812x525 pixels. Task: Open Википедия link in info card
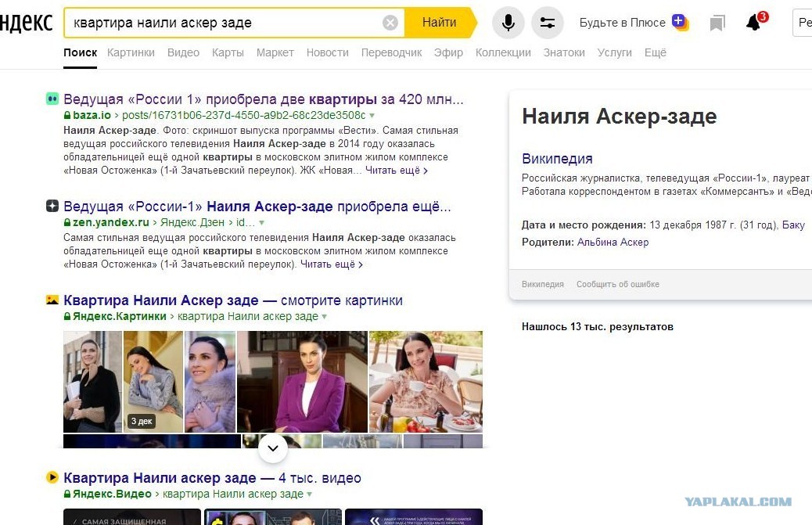point(557,158)
